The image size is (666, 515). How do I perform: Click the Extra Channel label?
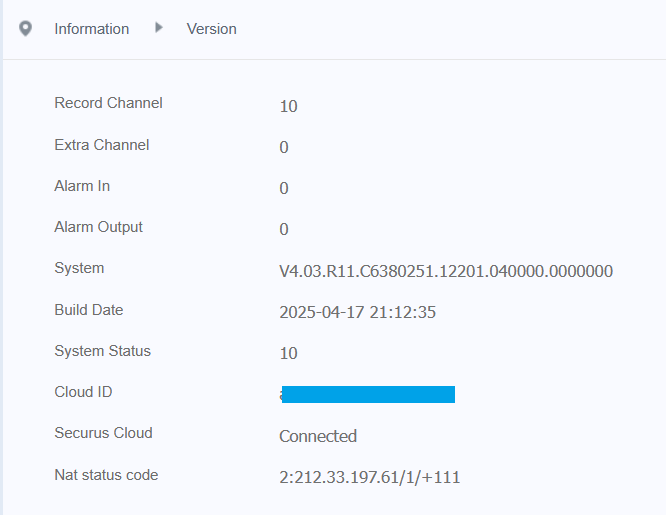101,145
